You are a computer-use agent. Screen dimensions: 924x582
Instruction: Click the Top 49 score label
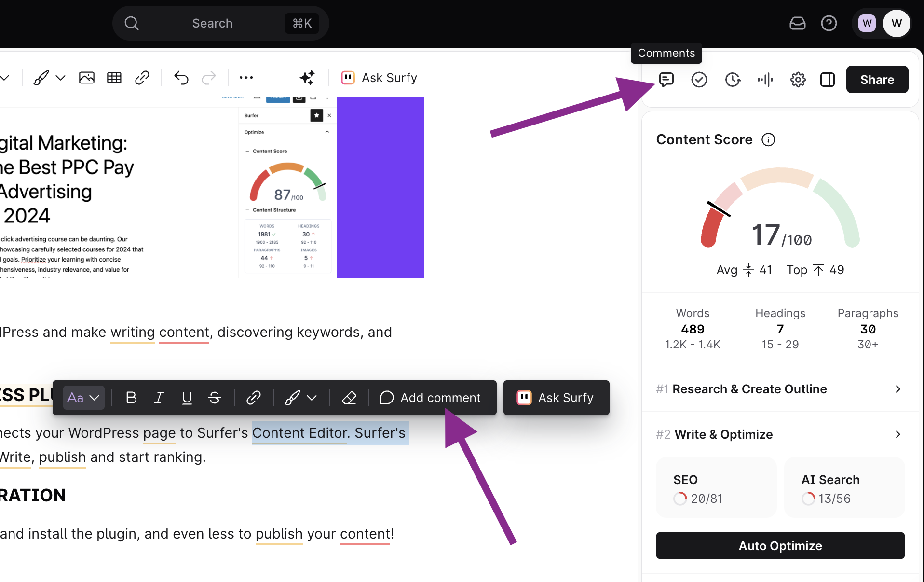(815, 270)
